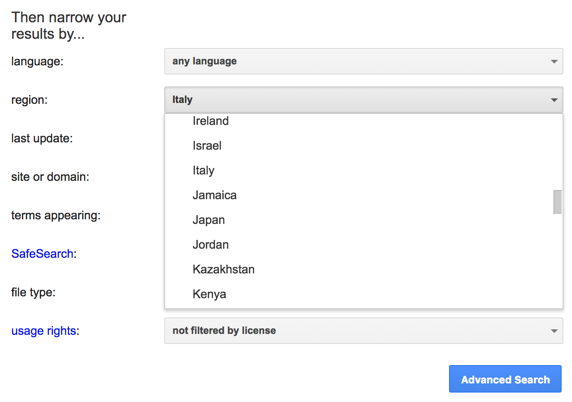Open the language dropdown arrow
Image resolution: width=572 pixels, height=402 pixels.
[x=554, y=62]
